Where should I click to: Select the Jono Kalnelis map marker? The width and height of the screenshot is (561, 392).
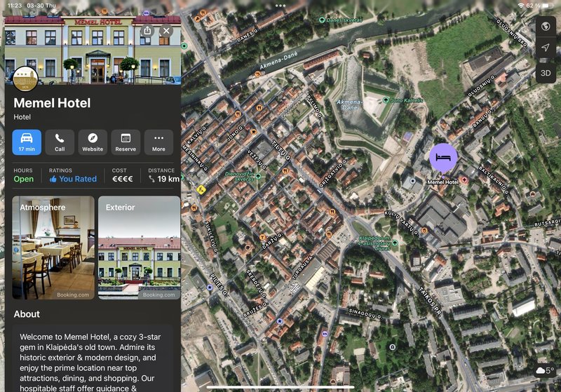coord(386,100)
